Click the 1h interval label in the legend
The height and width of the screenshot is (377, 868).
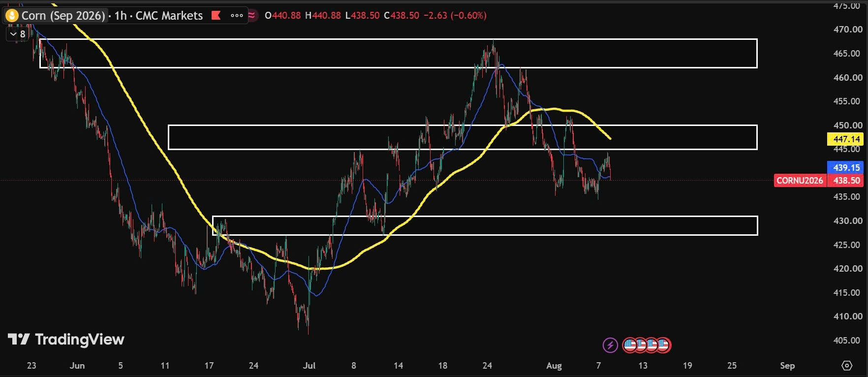coord(121,16)
